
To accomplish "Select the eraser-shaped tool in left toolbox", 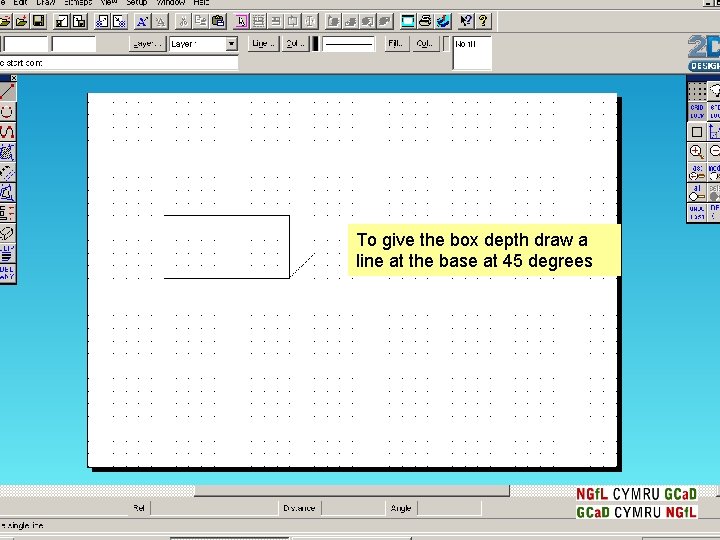I will (7, 233).
